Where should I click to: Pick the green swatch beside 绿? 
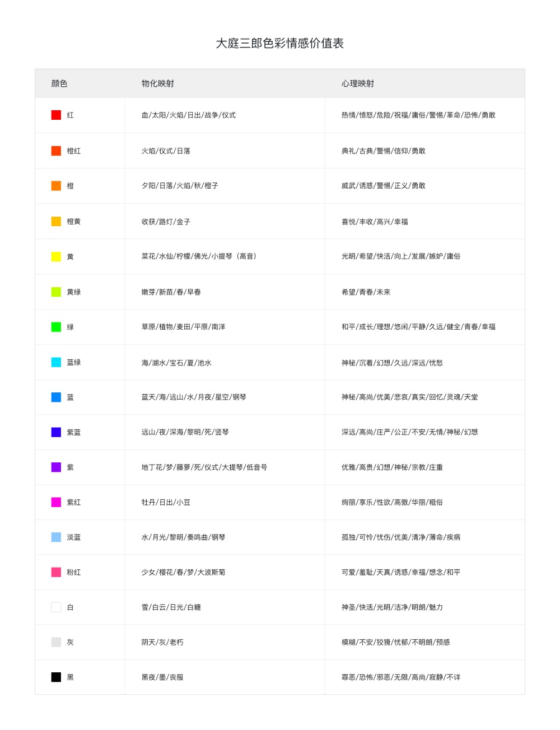(56, 327)
